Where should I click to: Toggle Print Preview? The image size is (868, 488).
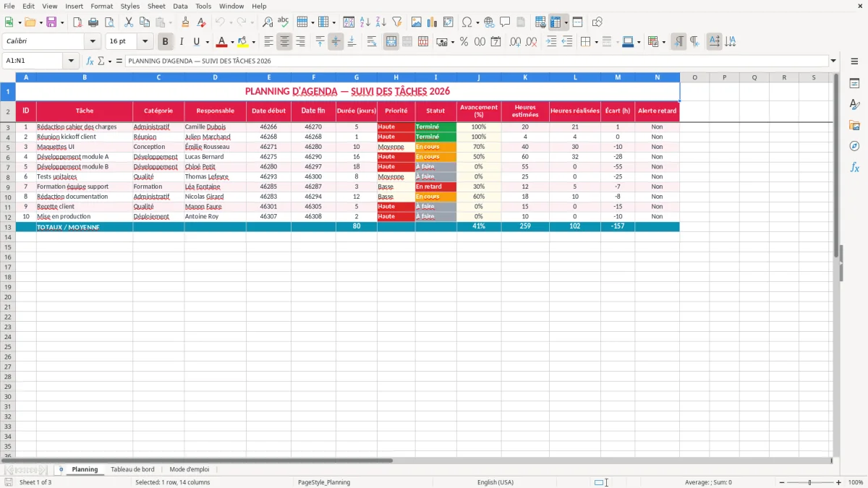click(109, 22)
